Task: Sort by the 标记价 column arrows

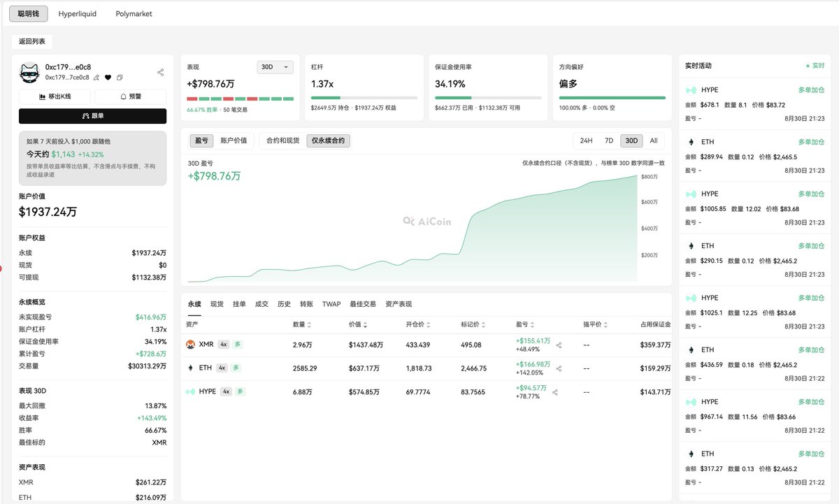Action: [x=484, y=325]
